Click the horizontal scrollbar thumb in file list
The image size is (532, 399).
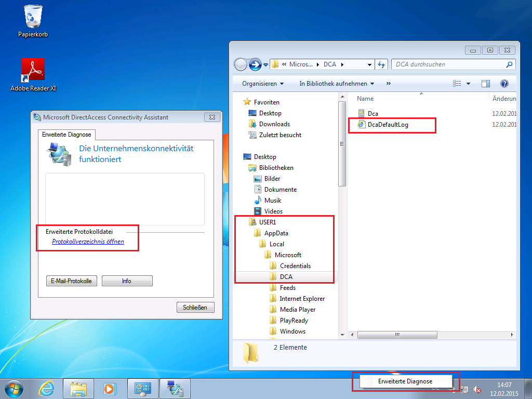[x=397, y=335]
